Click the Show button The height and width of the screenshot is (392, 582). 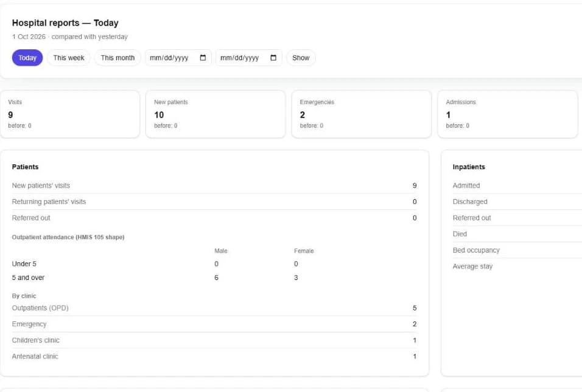301,58
